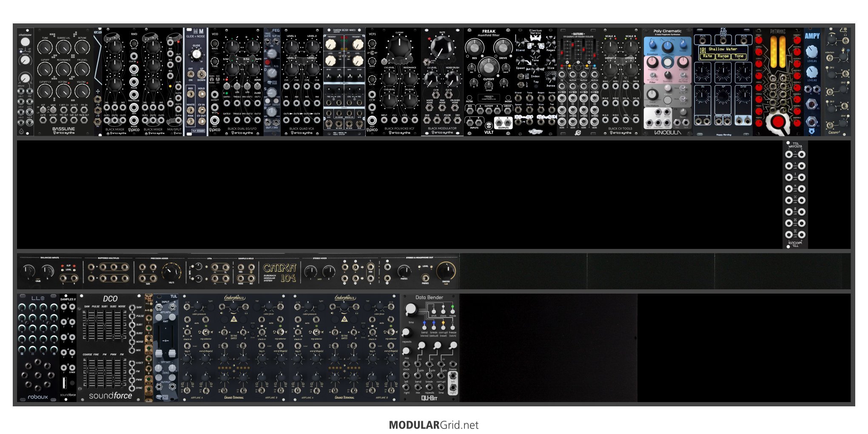Click the Bassline Resonance knob
The height and width of the screenshot is (434, 868).
click(63, 69)
